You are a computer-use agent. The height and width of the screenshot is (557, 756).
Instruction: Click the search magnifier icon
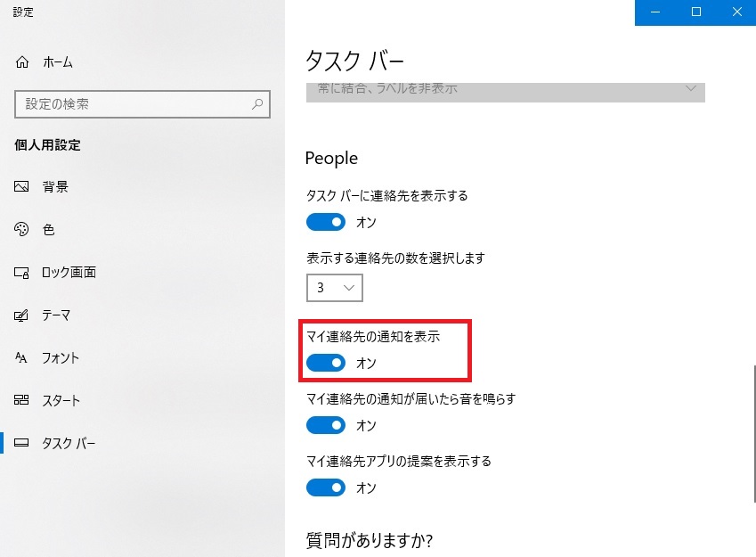(x=257, y=103)
